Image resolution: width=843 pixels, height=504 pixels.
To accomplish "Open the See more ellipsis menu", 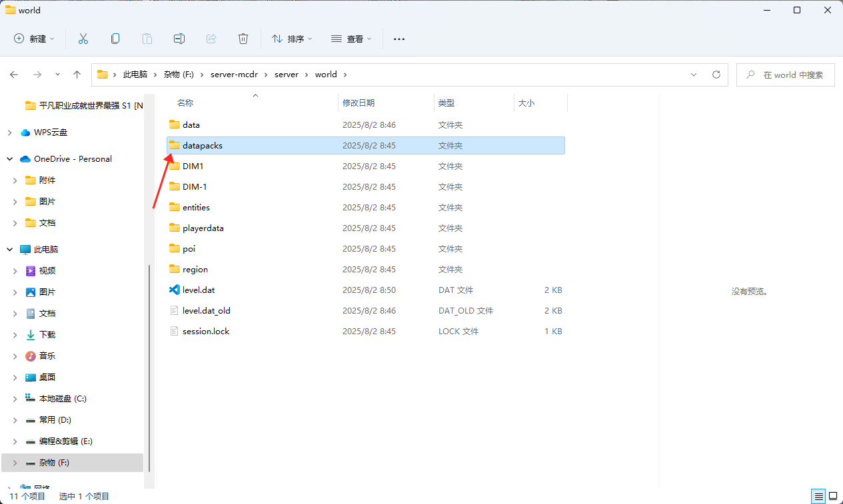I will pos(399,39).
